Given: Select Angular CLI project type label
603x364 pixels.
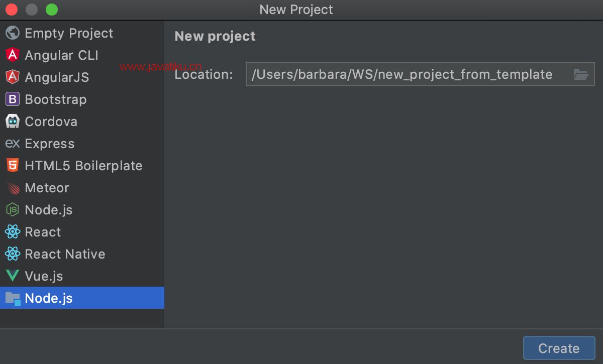Looking at the screenshot, I should pyautogui.click(x=61, y=55).
